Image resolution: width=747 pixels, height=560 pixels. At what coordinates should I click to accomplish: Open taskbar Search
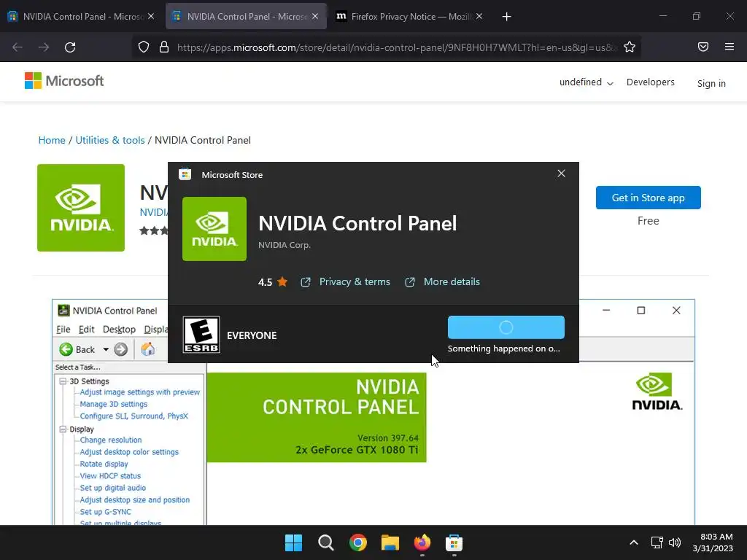click(326, 542)
